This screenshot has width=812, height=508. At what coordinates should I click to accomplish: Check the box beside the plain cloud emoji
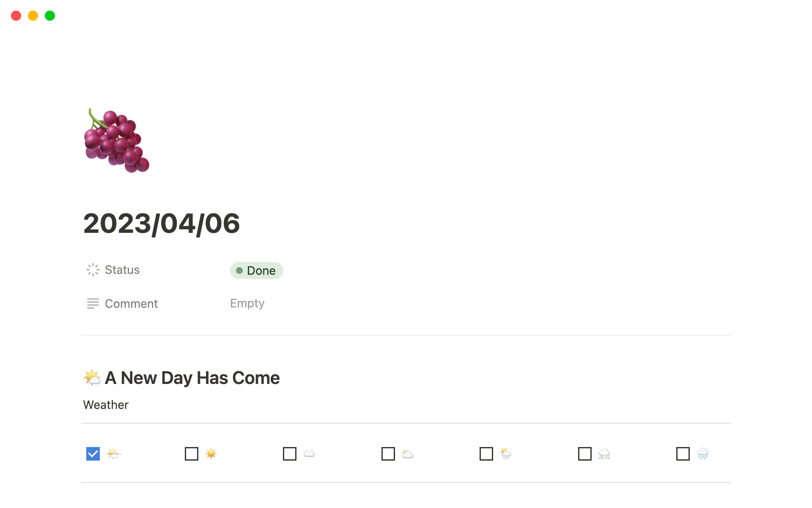(290, 454)
